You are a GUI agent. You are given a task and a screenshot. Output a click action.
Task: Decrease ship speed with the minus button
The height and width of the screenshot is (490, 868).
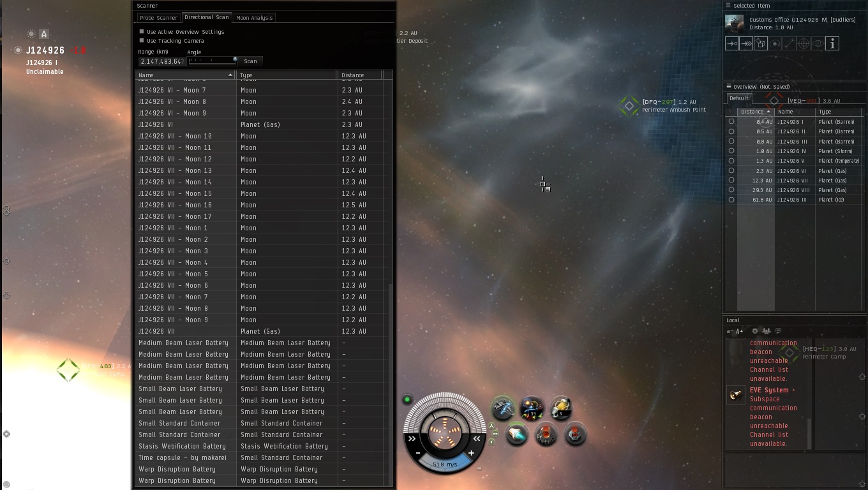coord(418,453)
